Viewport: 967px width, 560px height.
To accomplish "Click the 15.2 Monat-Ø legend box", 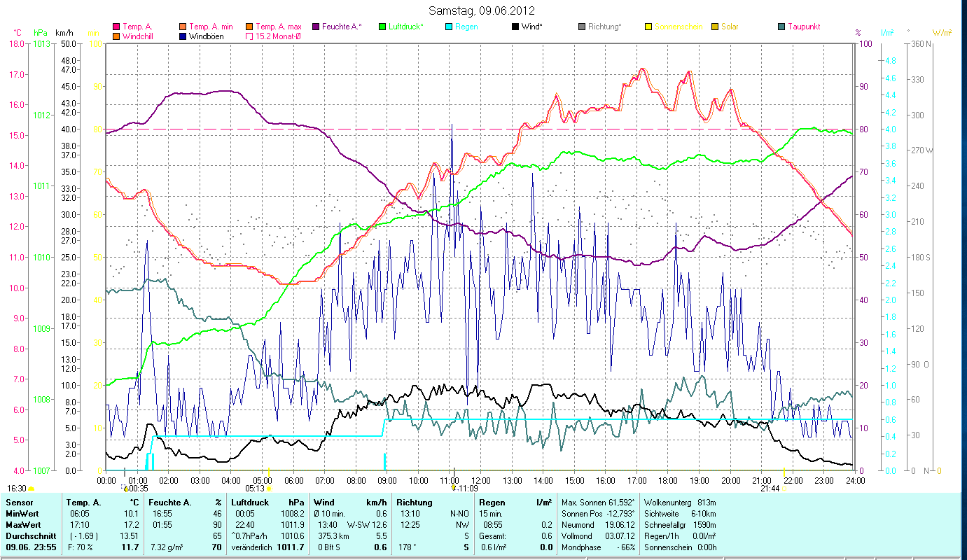I will click(x=249, y=36).
